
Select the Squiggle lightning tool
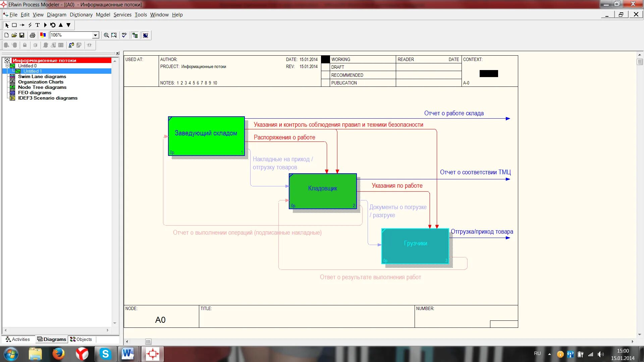[x=30, y=25]
